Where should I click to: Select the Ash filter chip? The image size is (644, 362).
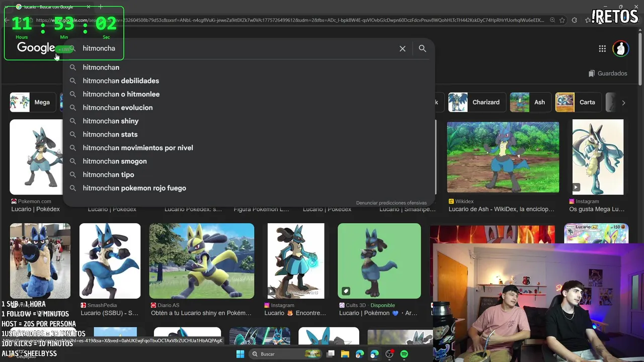pos(530,102)
